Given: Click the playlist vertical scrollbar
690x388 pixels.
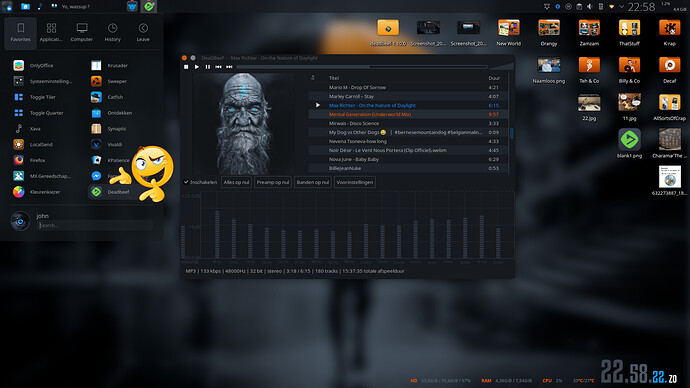Looking at the screenshot, I should pos(511,133).
